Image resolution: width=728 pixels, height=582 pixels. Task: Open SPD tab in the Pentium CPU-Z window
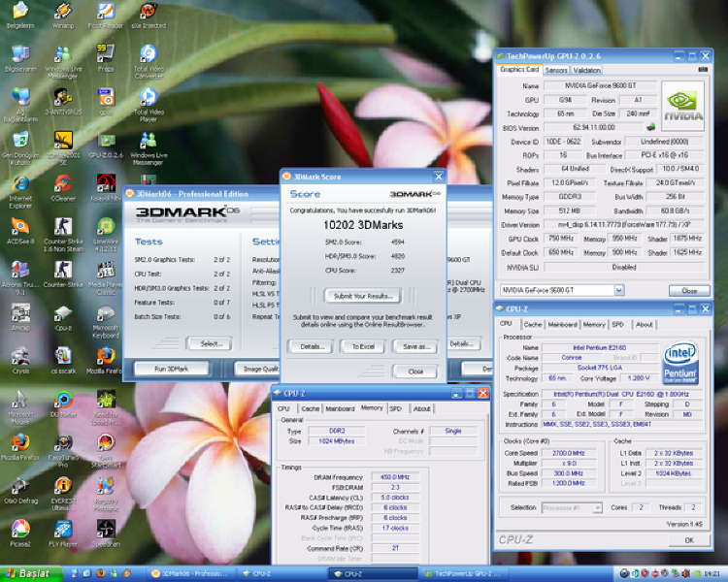pos(617,324)
